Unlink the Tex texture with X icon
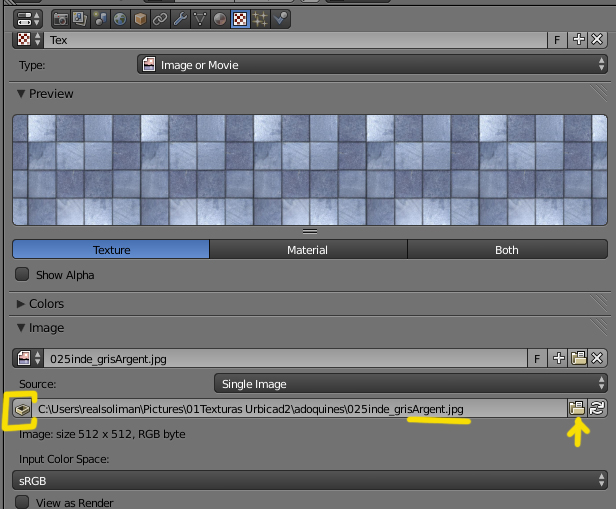This screenshot has height=509, width=616. pyautogui.click(x=597, y=40)
